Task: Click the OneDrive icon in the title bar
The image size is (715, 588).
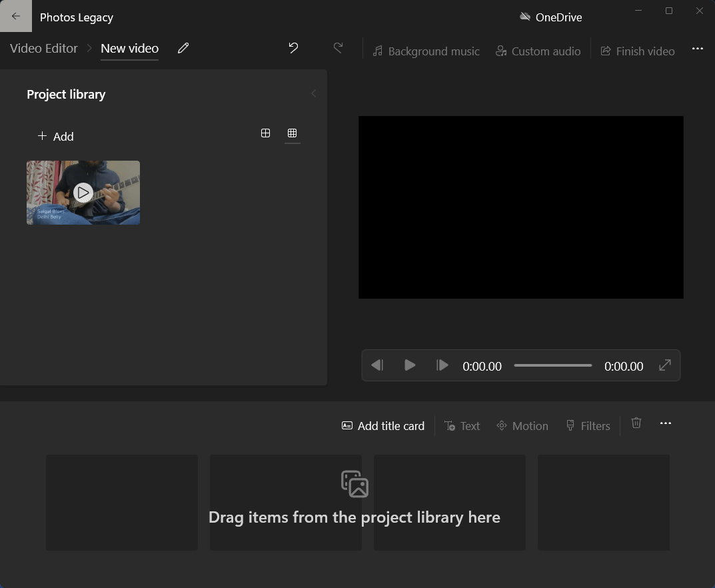Action: 526,17
